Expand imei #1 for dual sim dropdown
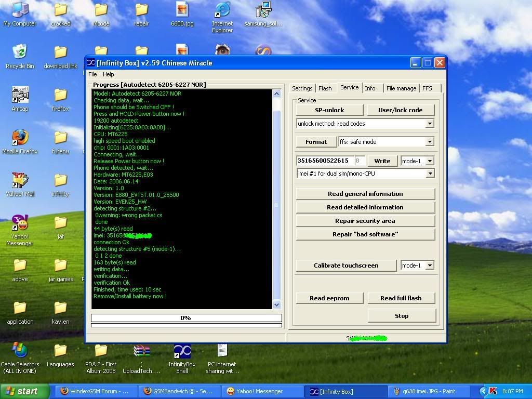Viewport: 532px width, 399px height. [430, 174]
